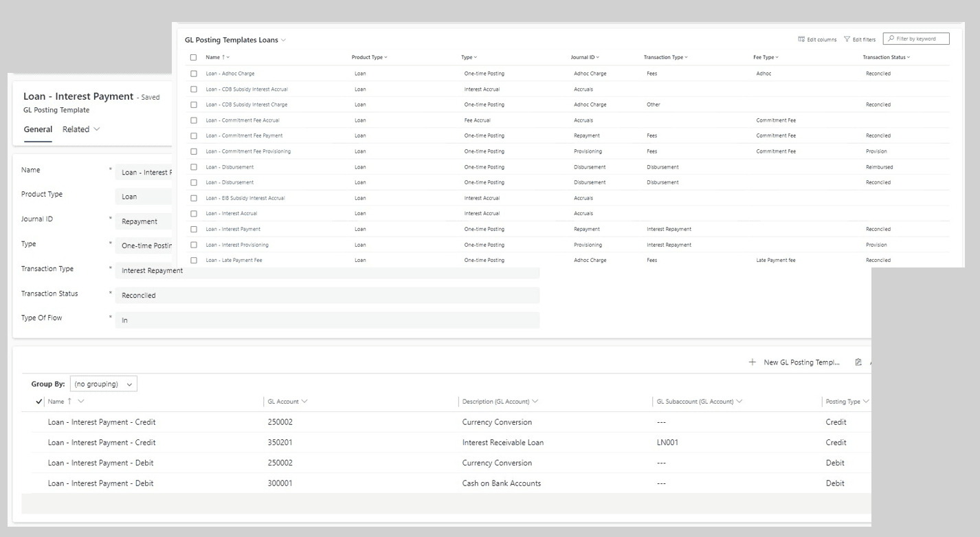The image size is (980, 537).
Task: Check the Loan - CDB Subsidy Interest Charge checkbox
Action: (x=193, y=105)
